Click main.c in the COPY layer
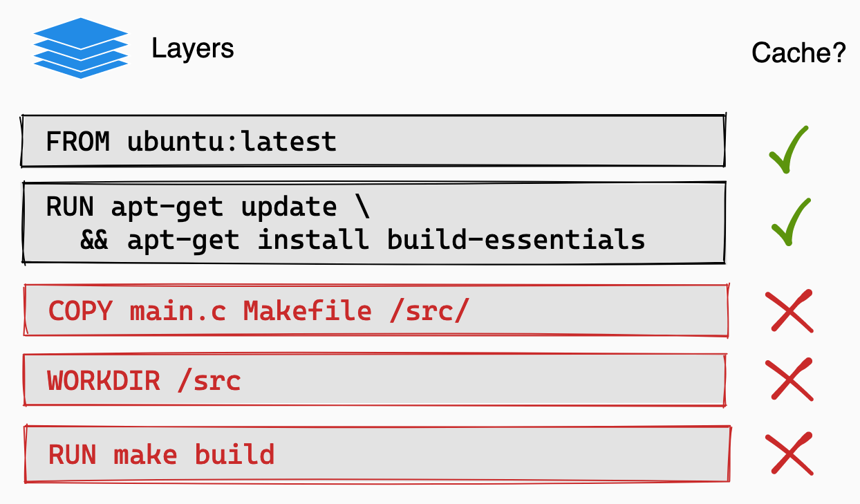This screenshot has height=504, width=860. pyautogui.click(x=178, y=311)
